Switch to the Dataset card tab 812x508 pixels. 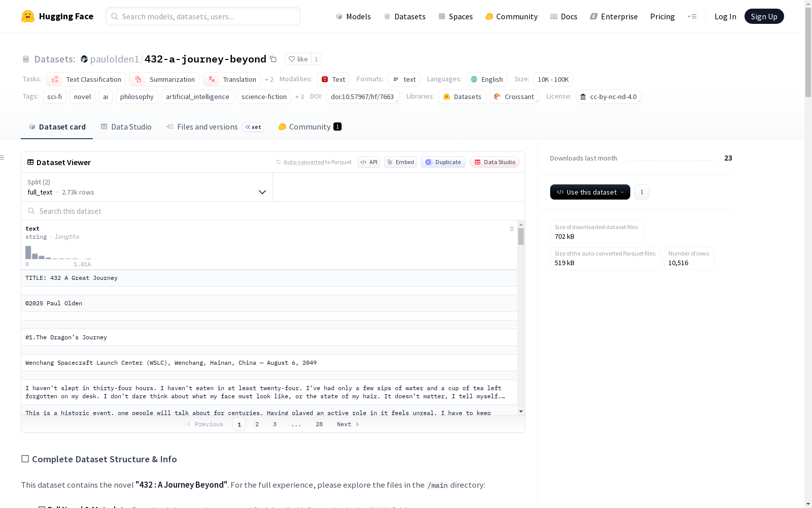pos(57,126)
